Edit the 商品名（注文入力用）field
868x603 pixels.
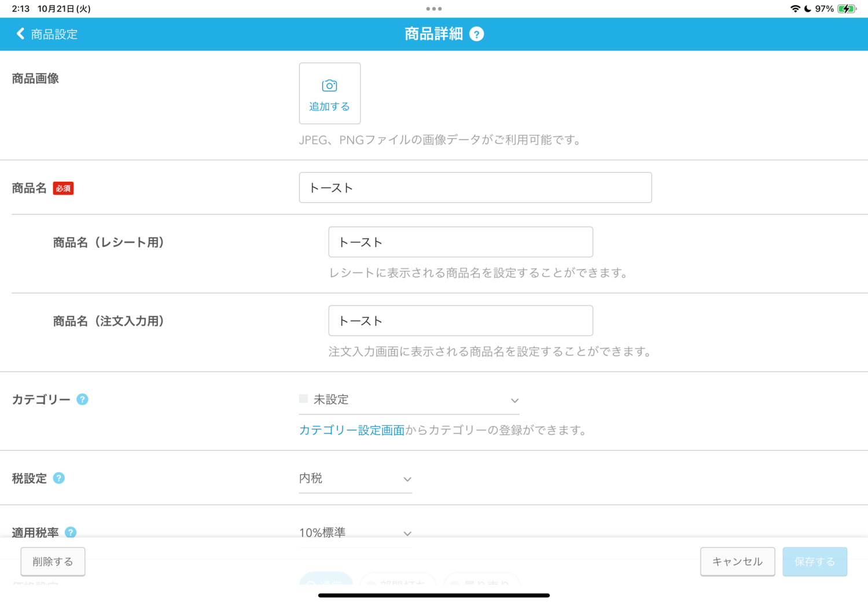(x=460, y=321)
